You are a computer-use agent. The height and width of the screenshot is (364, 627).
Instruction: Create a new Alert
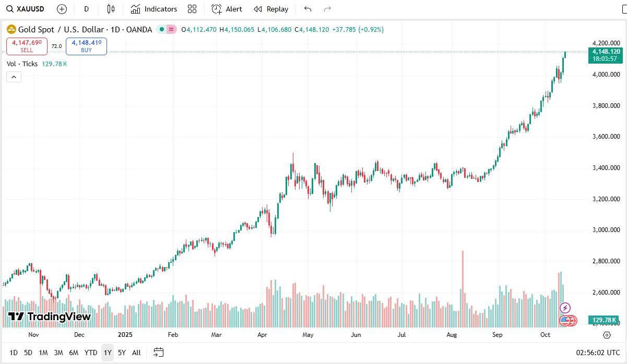(x=227, y=9)
